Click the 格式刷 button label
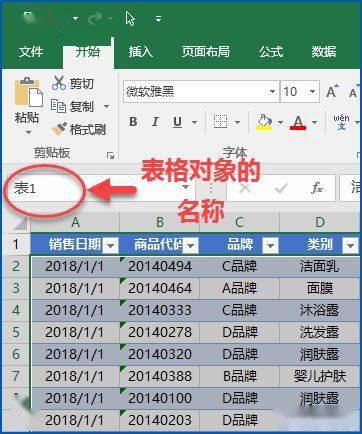This screenshot has width=362, height=434. pyautogui.click(x=88, y=129)
